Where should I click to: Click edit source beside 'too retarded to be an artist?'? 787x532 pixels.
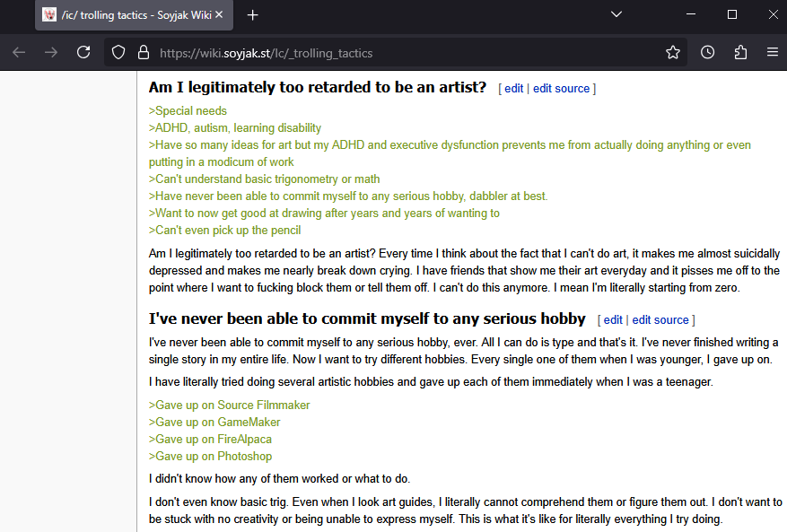pos(561,88)
